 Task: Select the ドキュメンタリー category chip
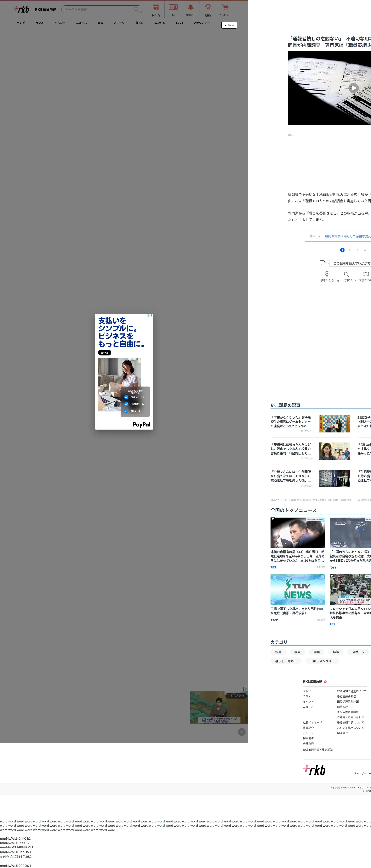322,661
